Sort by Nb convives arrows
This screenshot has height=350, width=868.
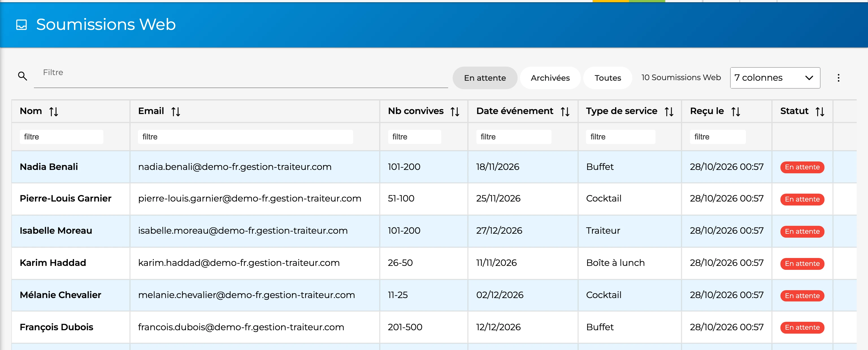point(455,111)
